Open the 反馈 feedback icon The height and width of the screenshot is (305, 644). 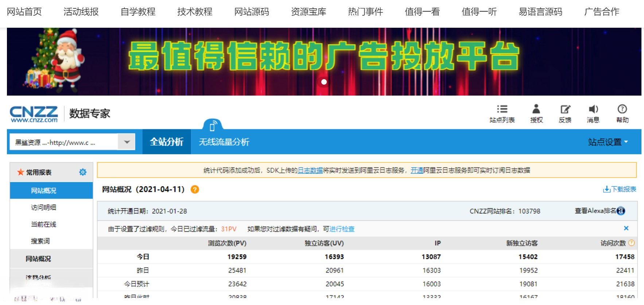pyautogui.click(x=565, y=109)
